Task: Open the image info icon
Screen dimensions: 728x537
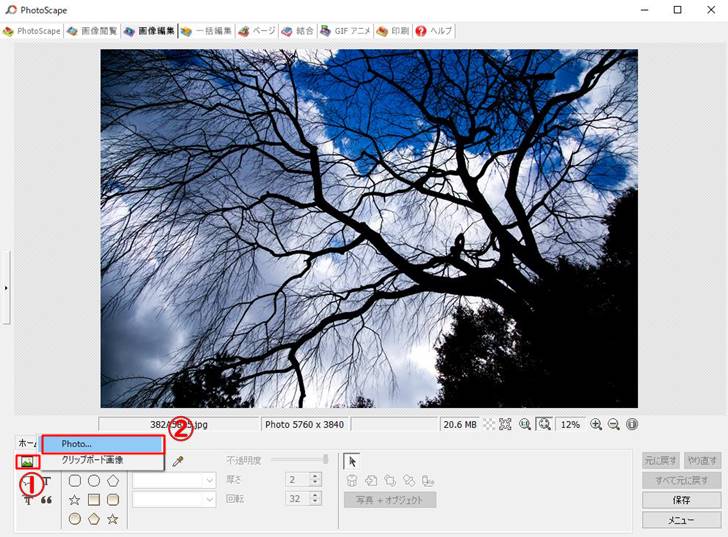Action: point(632,424)
